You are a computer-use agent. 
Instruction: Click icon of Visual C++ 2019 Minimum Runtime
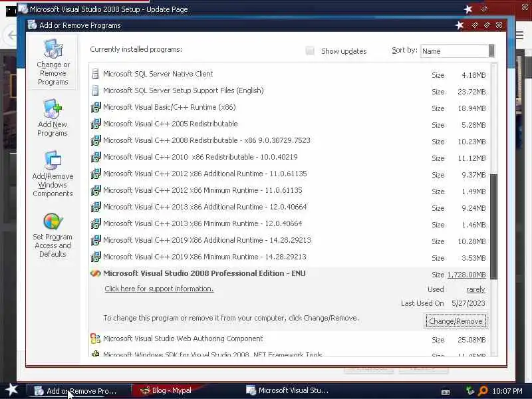click(x=96, y=257)
